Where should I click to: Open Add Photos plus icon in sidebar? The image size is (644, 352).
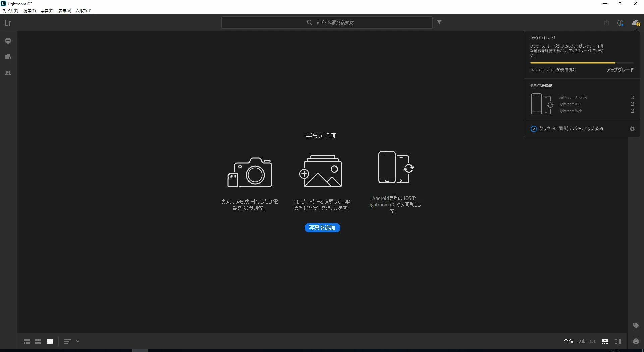point(8,41)
